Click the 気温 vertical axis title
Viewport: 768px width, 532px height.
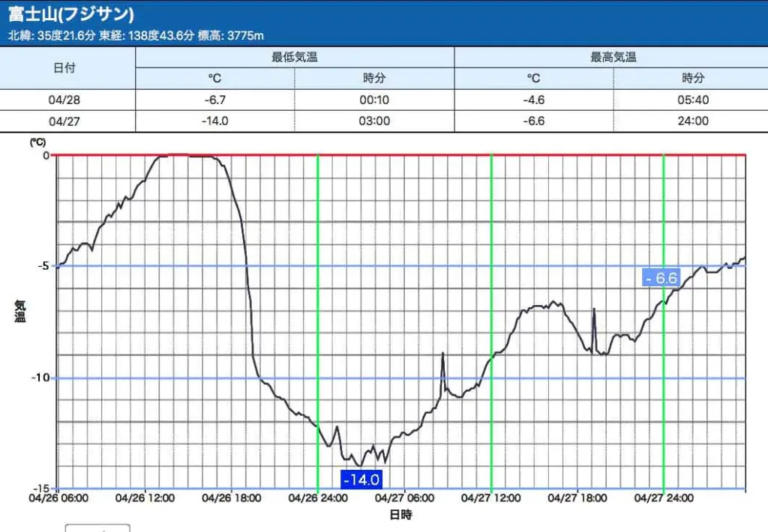pyautogui.click(x=20, y=311)
